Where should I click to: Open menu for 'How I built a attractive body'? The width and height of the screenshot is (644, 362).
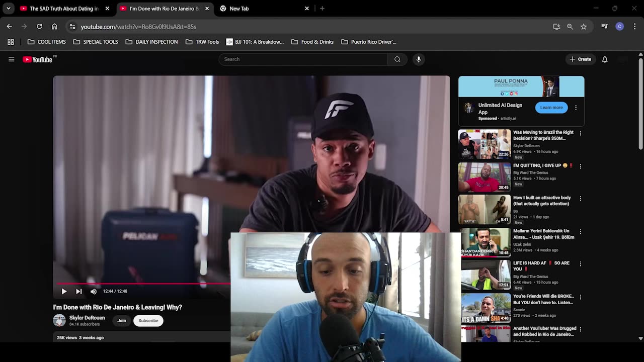[581, 199]
